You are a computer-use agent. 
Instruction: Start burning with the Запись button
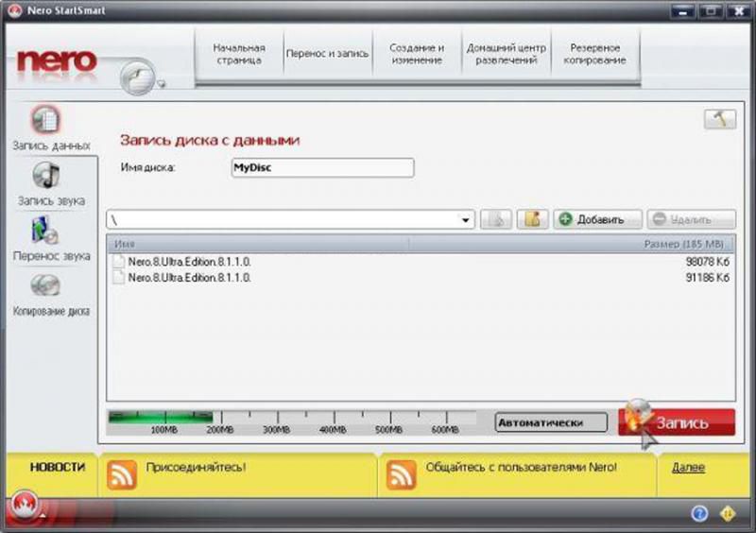pos(677,423)
